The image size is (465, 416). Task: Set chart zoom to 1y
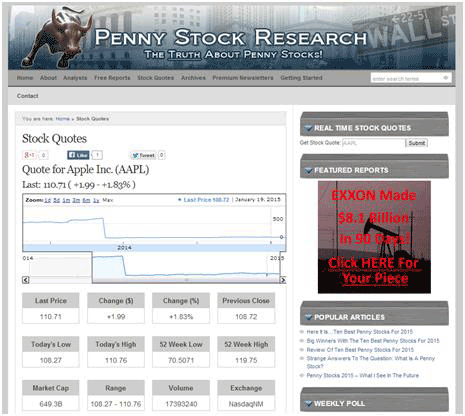tap(96, 200)
